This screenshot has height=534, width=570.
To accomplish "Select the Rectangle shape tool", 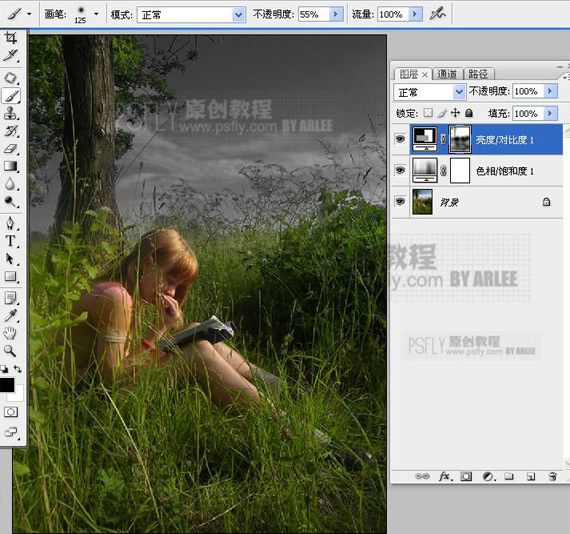I will (11, 277).
